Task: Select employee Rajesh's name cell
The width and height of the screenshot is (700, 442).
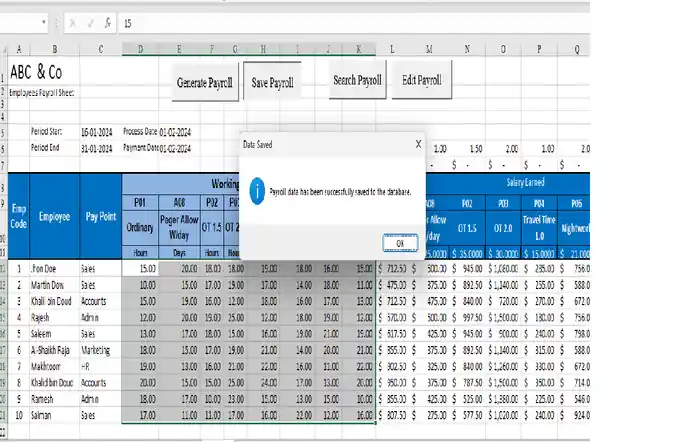Action: coord(54,317)
